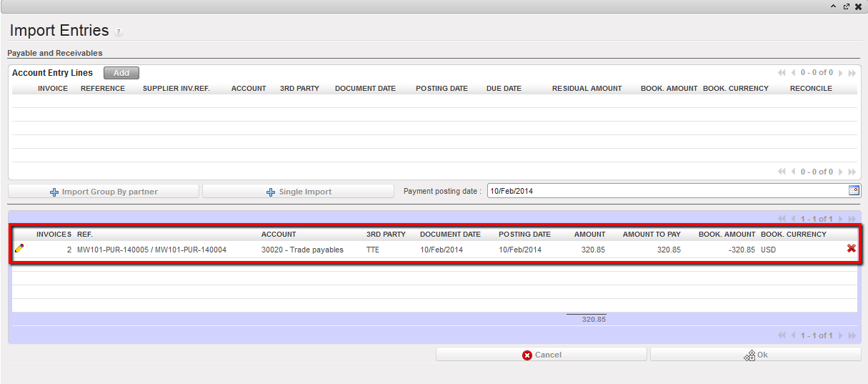
Task: Sort entry lines by Due Date column header
Action: (504, 89)
